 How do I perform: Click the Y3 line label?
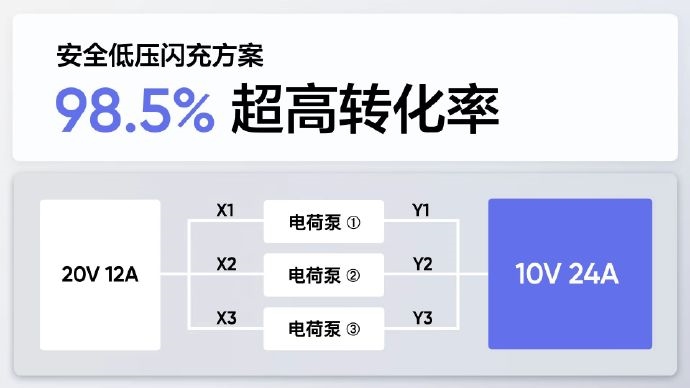(422, 318)
